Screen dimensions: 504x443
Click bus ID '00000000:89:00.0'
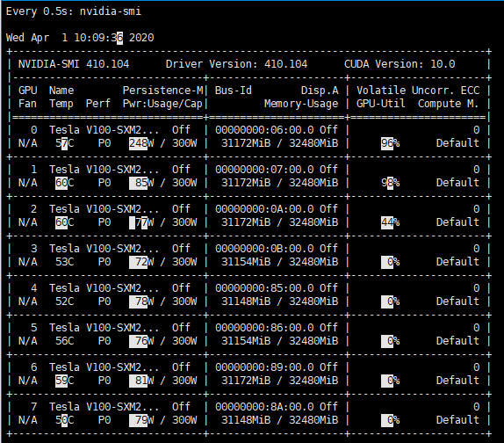coord(264,367)
